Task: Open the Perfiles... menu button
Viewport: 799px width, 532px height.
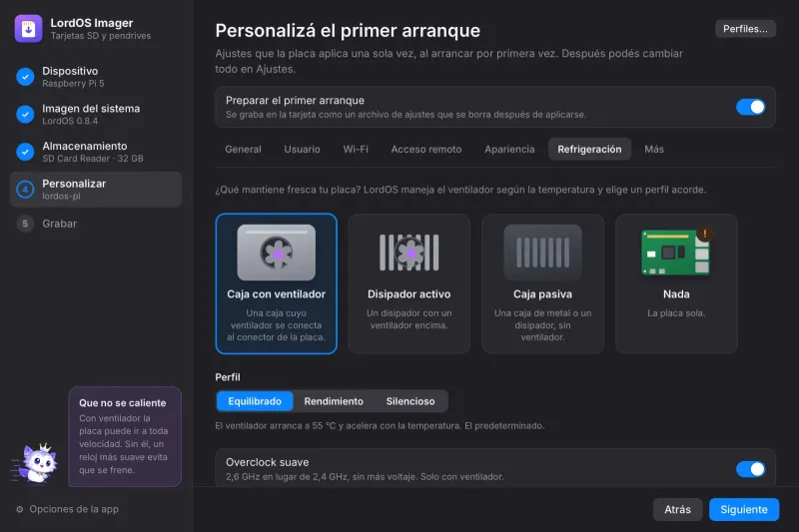Action: pyautogui.click(x=745, y=29)
